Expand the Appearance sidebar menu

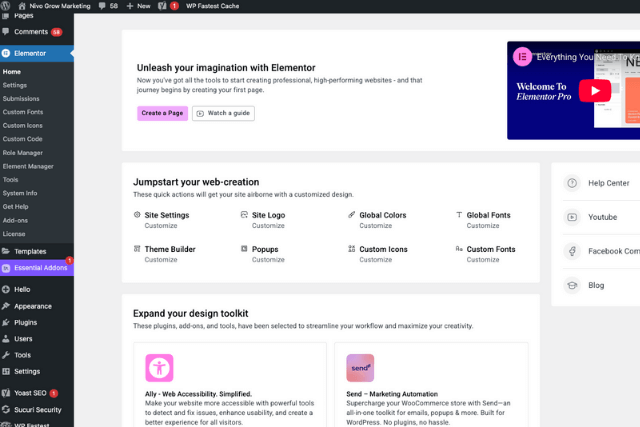click(x=33, y=306)
